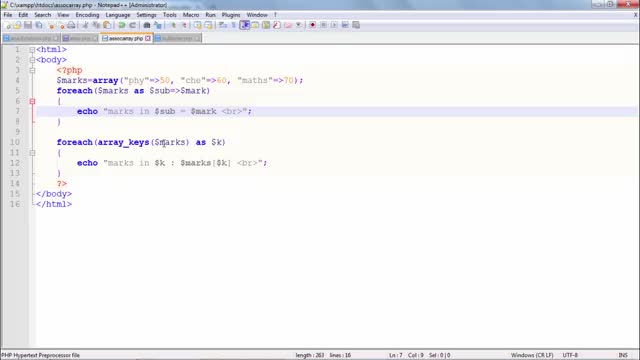Click the green Undo arrow icon

(x=122, y=25)
